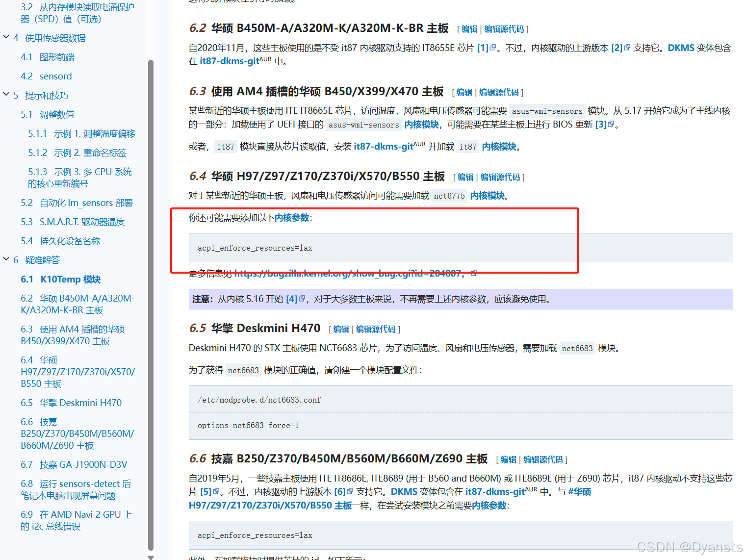Screen dimensions: 745x560
Task: Collapse section 6 疑难解答 chevron
Action: coord(6,259)
